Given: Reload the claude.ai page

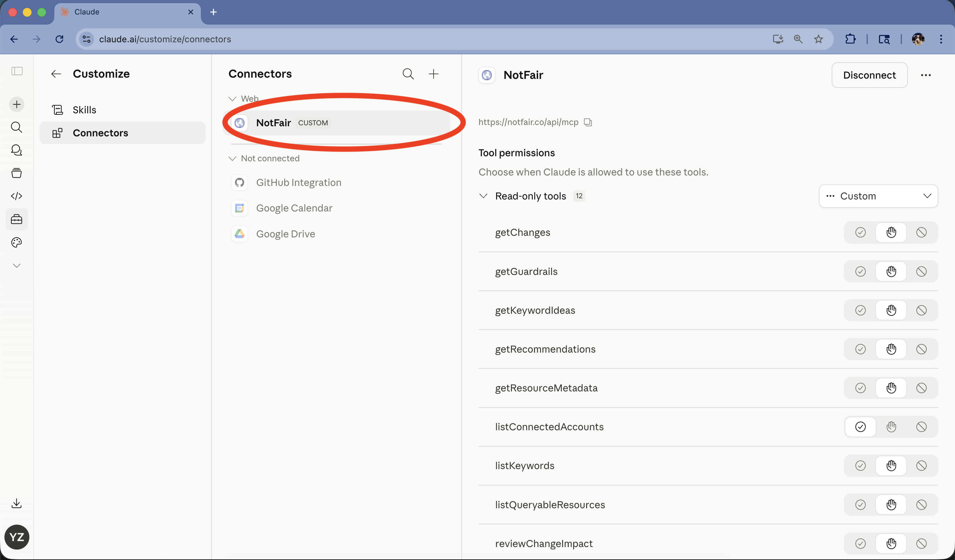Looking at the screenshot, I should pyautogui.click(x=59, y=39).
